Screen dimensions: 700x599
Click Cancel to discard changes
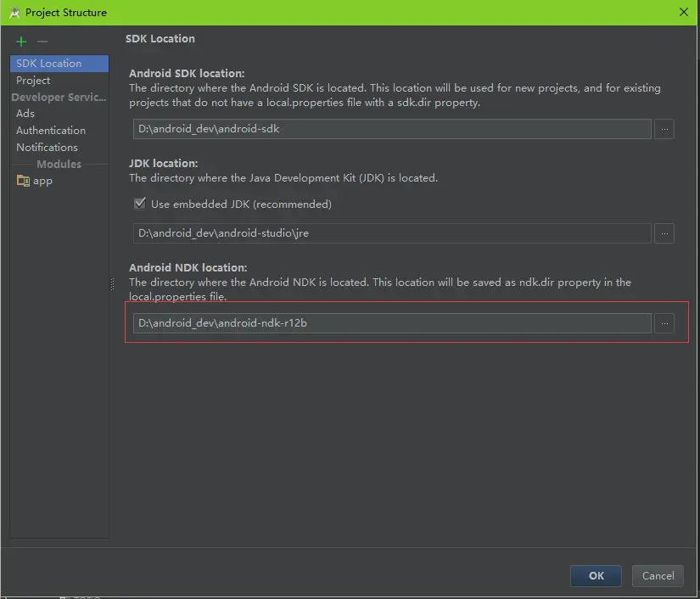658,576
